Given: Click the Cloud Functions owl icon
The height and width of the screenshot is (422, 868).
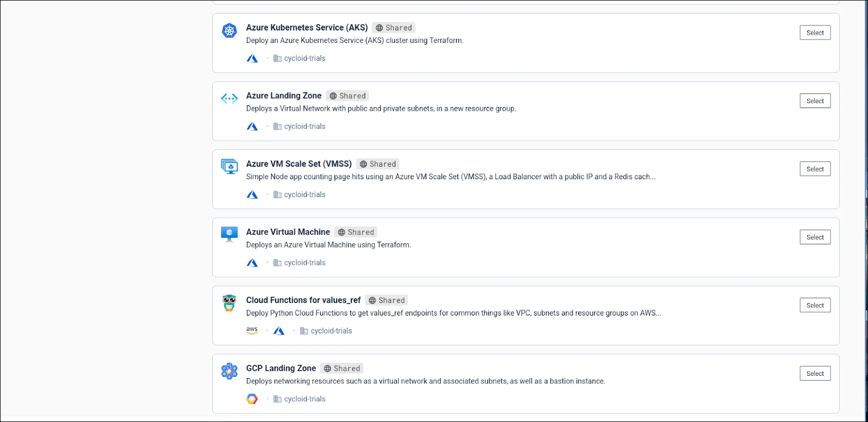Looking at the screenshot, I should (x=229, y=303).
